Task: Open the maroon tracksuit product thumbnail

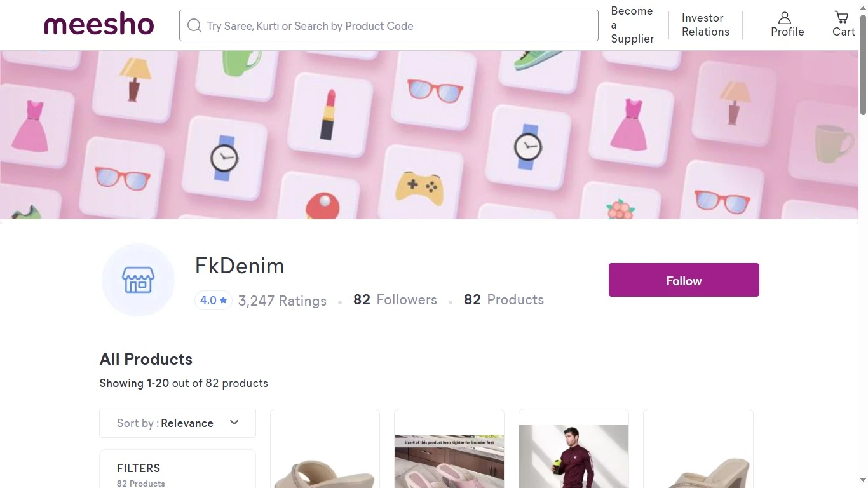Action: pos(574,456)
